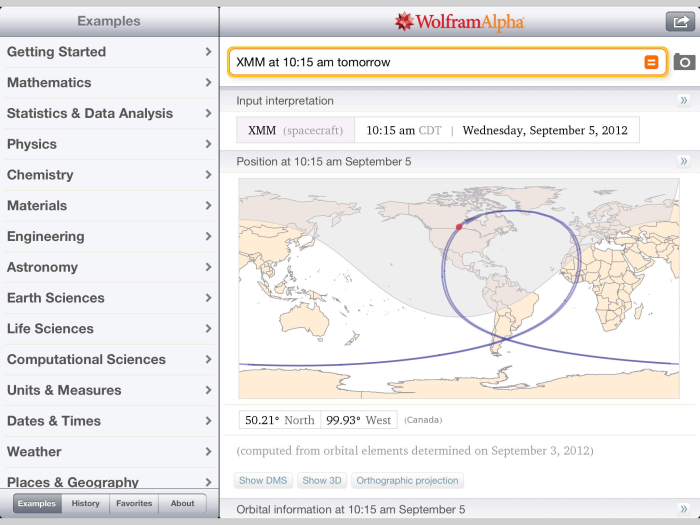
Task: Click the Show DMS button
Action: point(263,480)
